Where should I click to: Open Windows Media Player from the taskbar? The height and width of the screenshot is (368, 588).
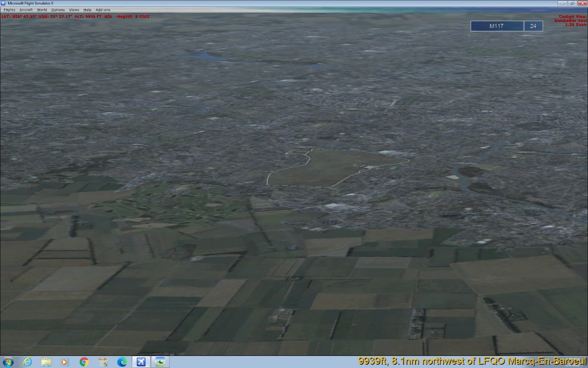point(64,362)
